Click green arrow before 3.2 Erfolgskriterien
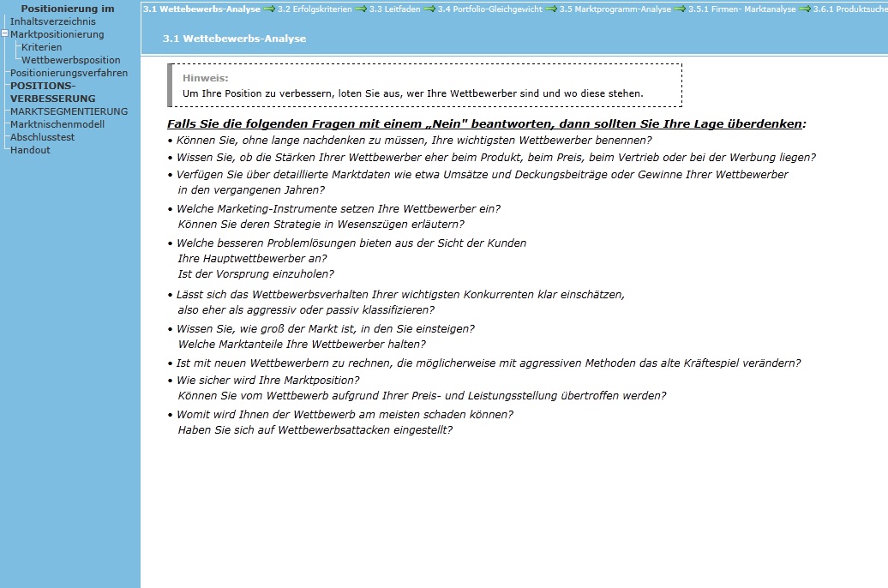 [x=269, y=9]
